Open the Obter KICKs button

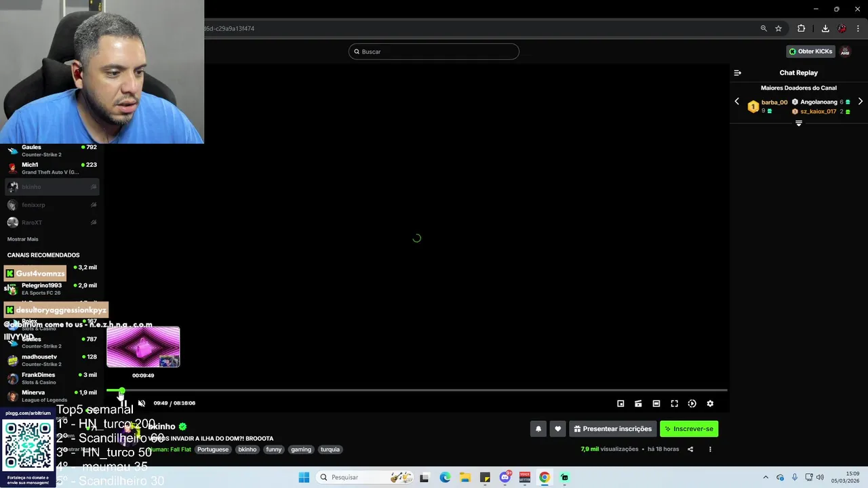click(x=810, y=52)
